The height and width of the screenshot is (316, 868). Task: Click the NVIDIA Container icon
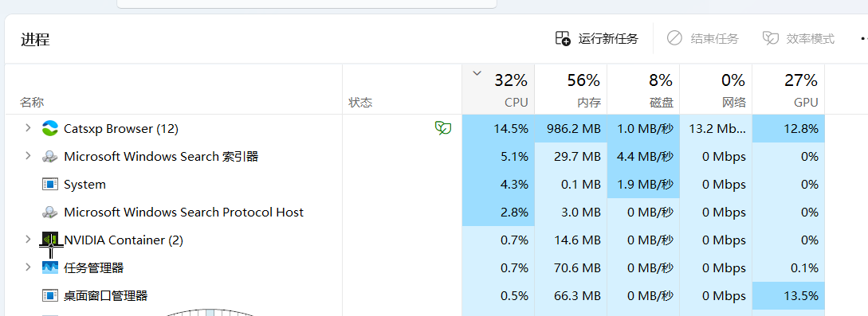pos(50,240)
